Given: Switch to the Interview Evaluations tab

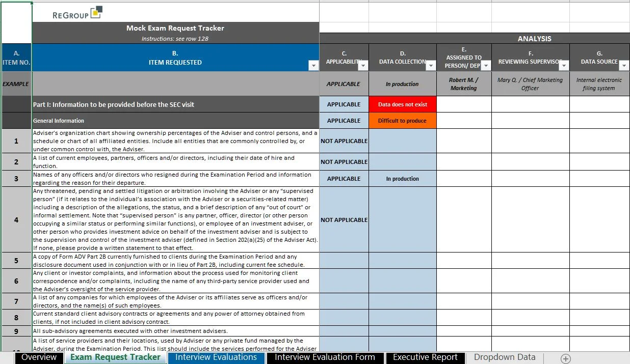Looking at the screenshot, I should [x=216, y=357].
